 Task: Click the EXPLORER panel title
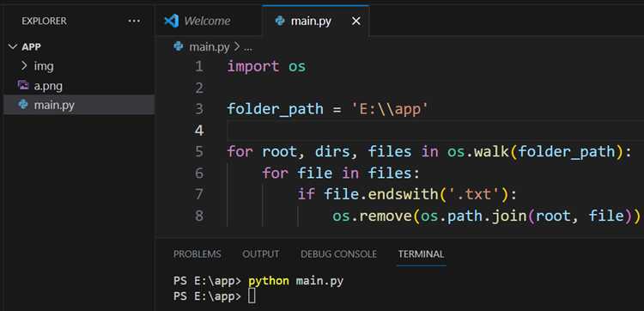(x=44, y=21)
